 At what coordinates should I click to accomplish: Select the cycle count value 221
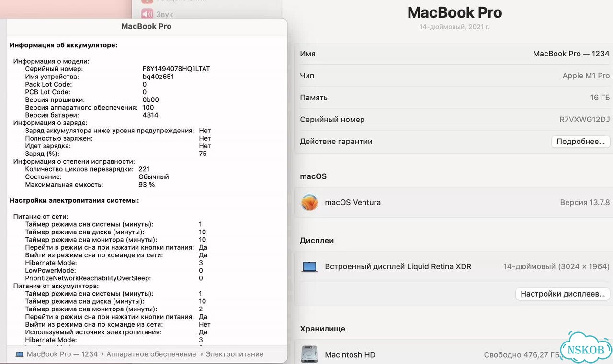click(x=144, y=169)
